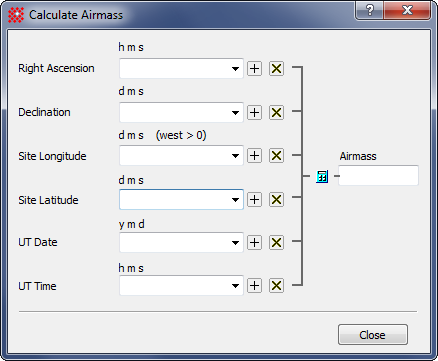Viewport: 438px width, 361px height.
Task: Add the Site Longitude value via the plus icon
Action: pyautogui.click(x=254, y=156)
